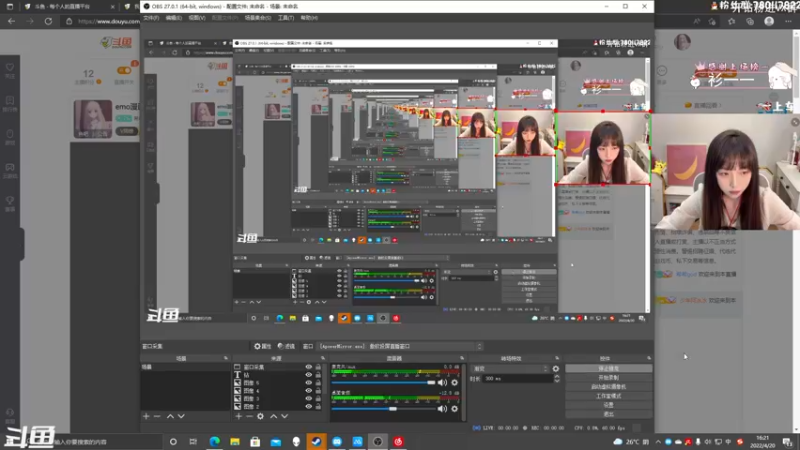Toggle visibility of 钻 text source
Viewport: 800px width, 450px height.
308,375
